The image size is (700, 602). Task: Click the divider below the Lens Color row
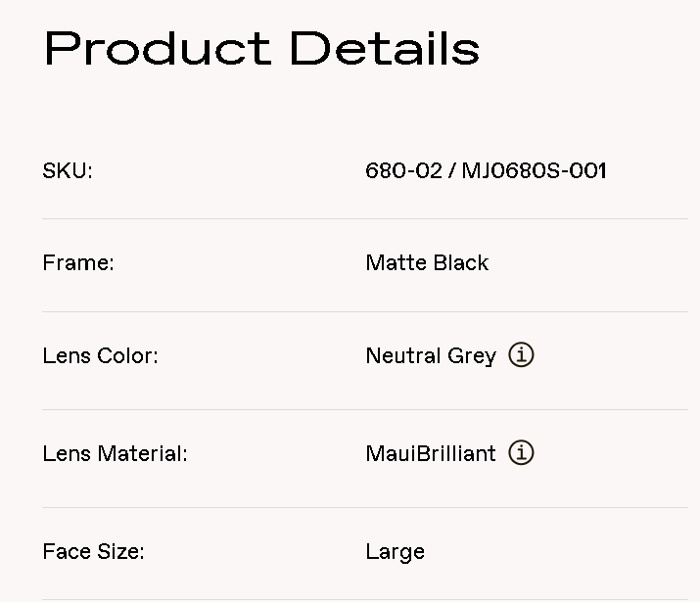[x=364, y=409]
